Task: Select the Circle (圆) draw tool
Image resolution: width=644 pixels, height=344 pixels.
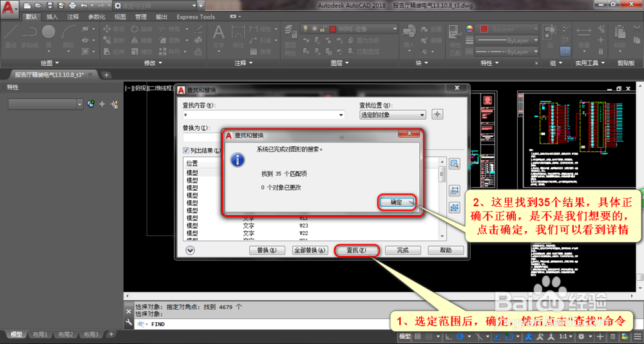Action: click(x=48, y=36)
